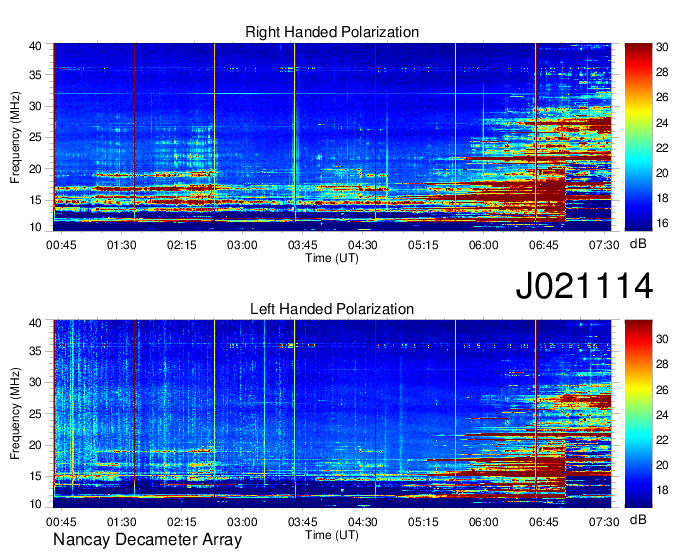This screenshot has width=680, height=552.
Task: Click "Time (UT)" label under the Right Handed plot
Action: (332, 258)
